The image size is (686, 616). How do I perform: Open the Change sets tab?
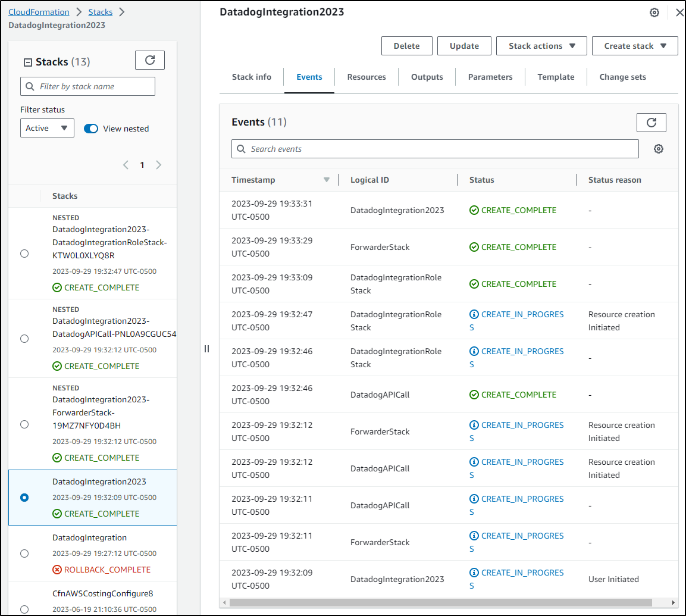click(x=622, y=77)
